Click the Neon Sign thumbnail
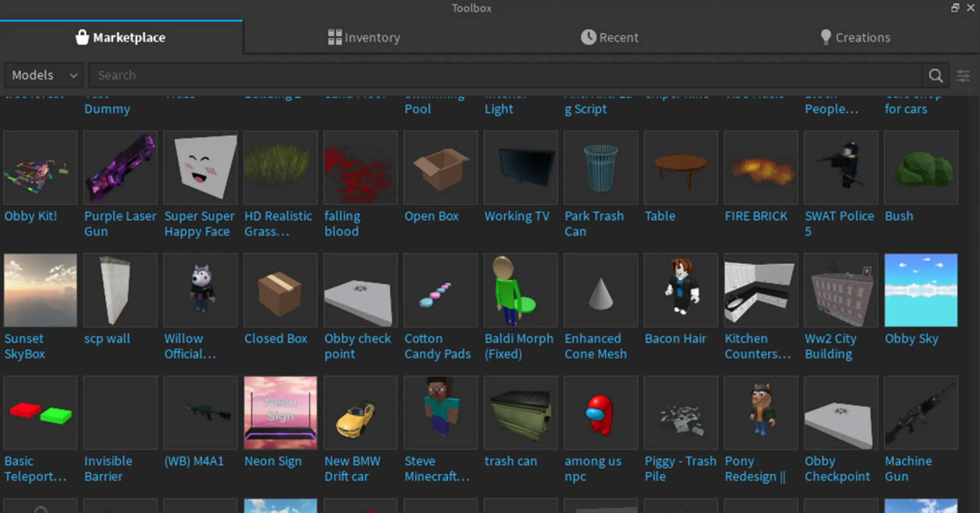The height and width of the screenshot is (513, 980). (280, 412)
